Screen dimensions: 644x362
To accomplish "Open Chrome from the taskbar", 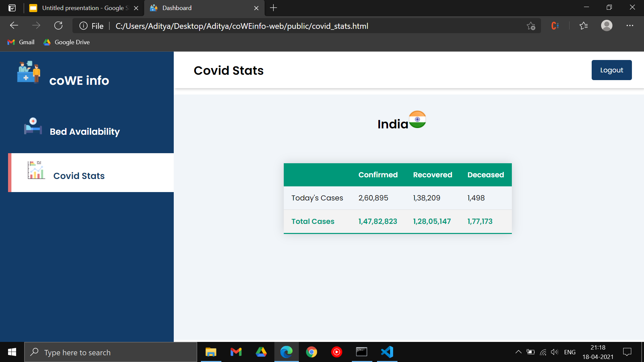I will pos(311,352).
